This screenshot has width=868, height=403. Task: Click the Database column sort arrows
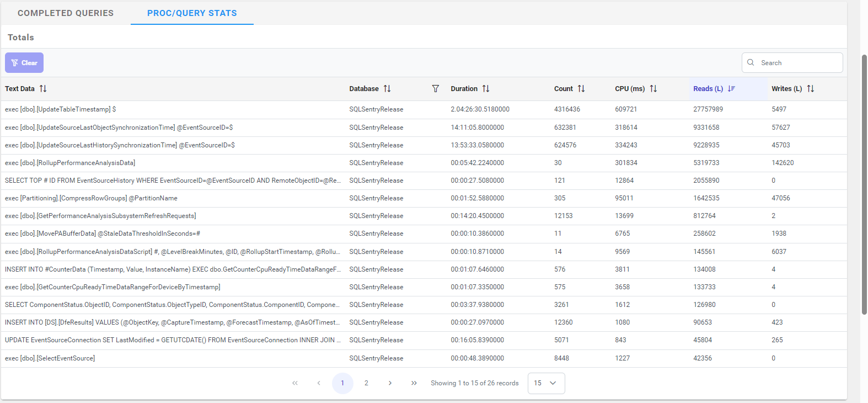pos(387,89)
